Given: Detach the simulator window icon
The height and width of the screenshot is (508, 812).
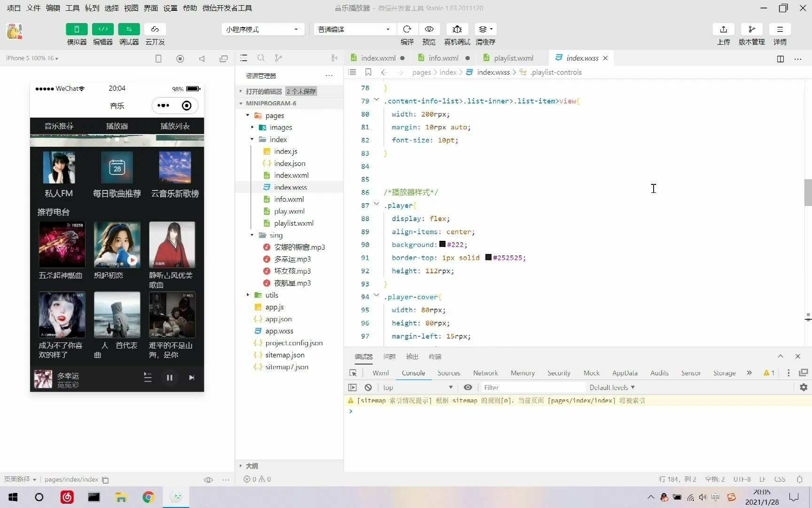Looking at the screenshot, I should pos(224,59).
